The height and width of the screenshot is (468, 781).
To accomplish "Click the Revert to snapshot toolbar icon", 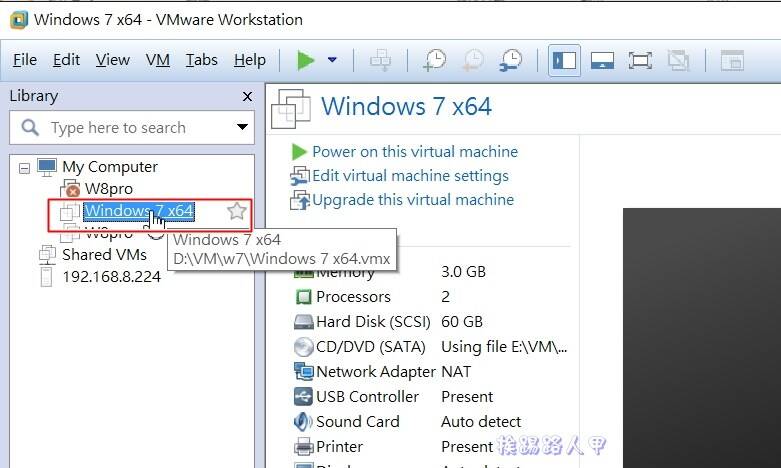I will (x=473, y=60).
